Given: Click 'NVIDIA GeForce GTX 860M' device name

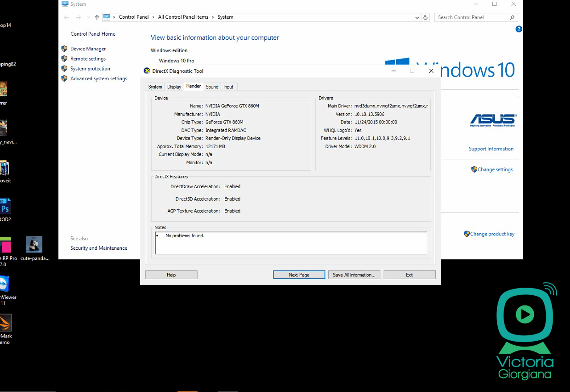Looking at the screenshot, I should point(232,106).
